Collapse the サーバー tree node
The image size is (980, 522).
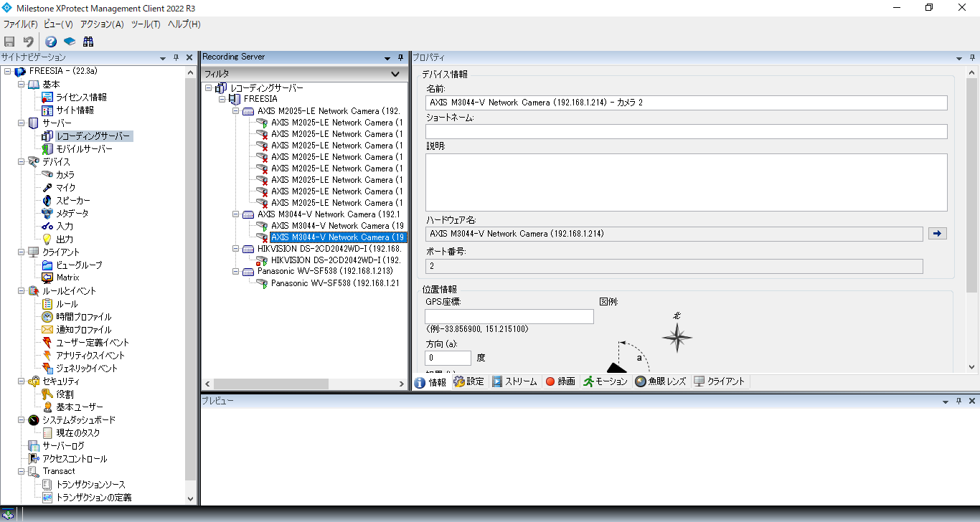pyautogui.click(x=22, y=123)
